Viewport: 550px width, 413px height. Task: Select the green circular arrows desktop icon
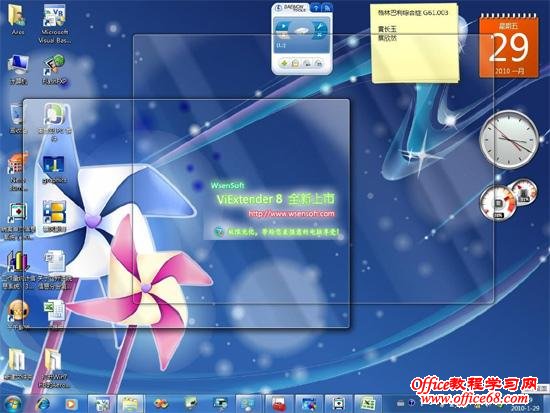coord(54,115)
